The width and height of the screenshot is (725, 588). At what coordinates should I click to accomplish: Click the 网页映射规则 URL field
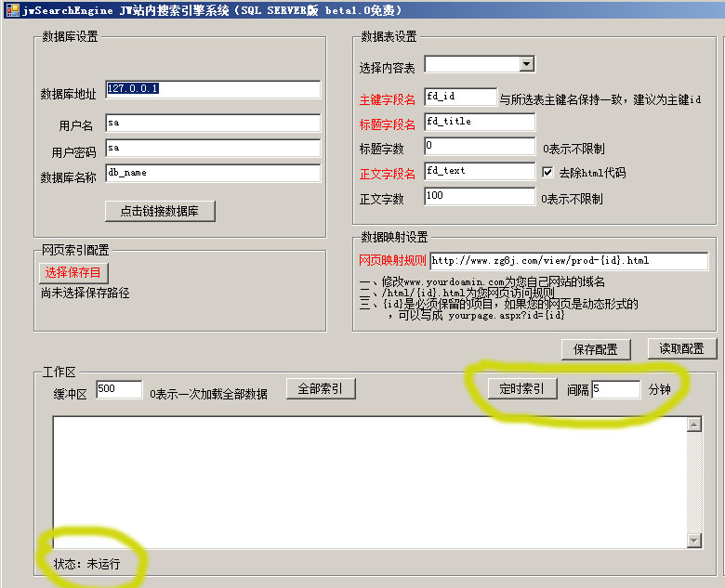[x=568, y=261]
